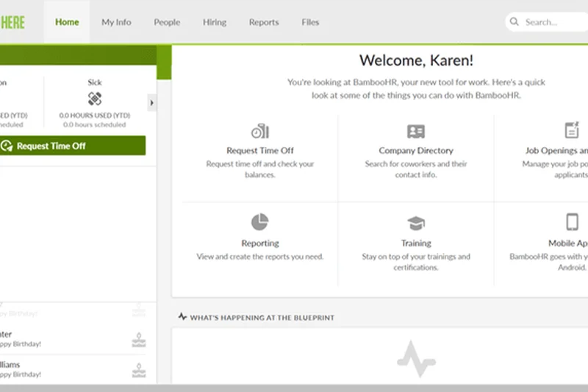Click birthday cake icon beside 'ter' row
Image resolution: width=588 pixels, height=392 pixels.
click(x=139, y=340)
